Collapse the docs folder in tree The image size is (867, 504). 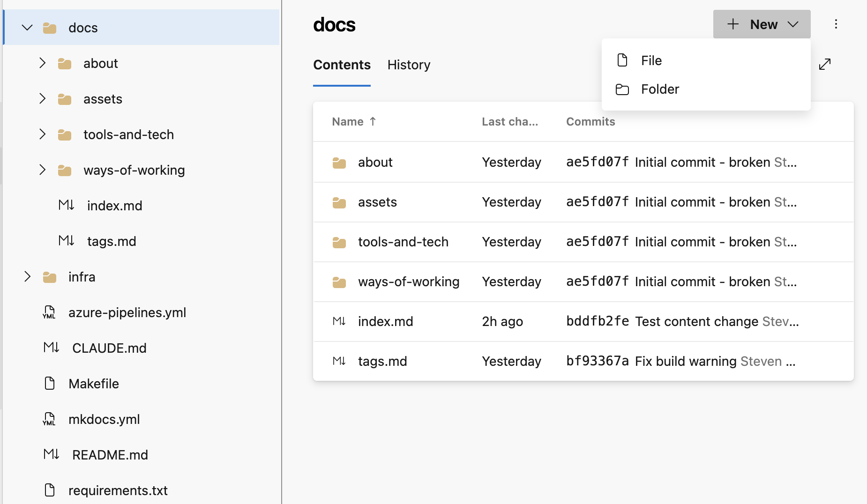[27, 28]
